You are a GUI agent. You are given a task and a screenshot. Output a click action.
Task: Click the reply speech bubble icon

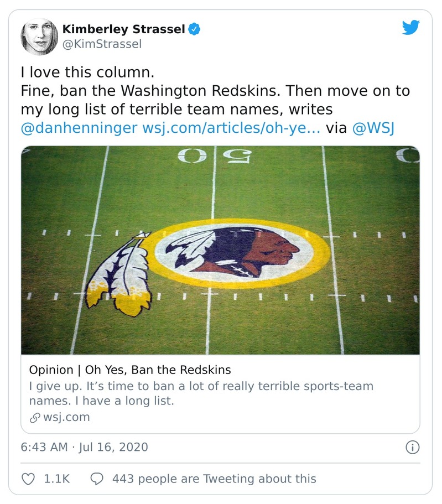tap(96, 479)
